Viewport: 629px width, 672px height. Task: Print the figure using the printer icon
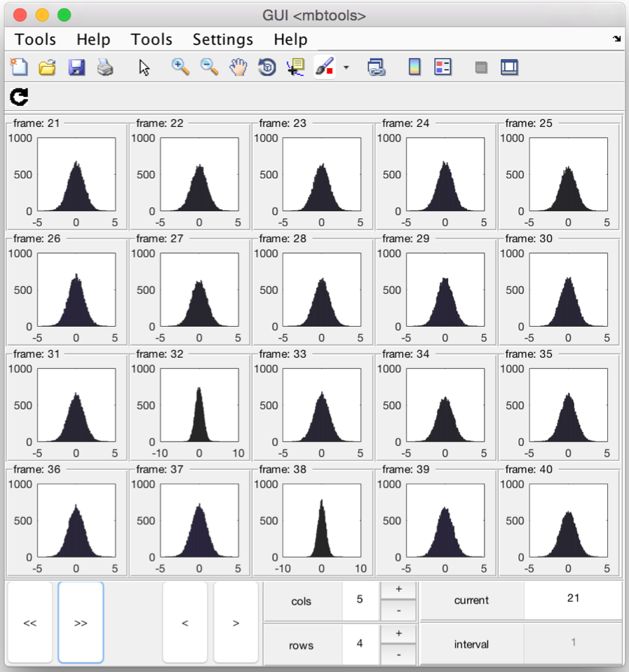[105, 67]
